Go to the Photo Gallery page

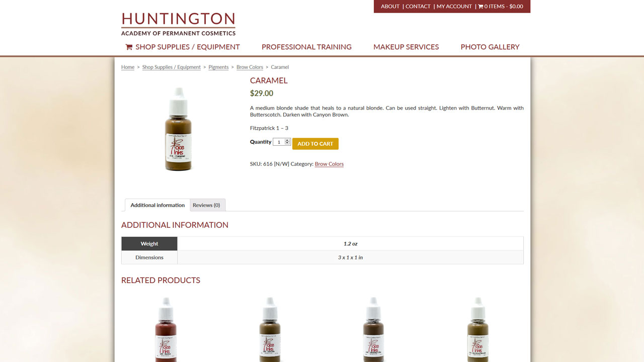click(x=490, y=47)
